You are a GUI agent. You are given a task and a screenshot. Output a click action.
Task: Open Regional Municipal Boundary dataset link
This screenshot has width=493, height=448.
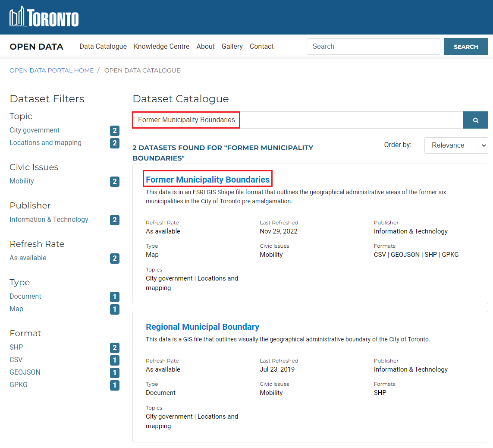click(202, 327)
